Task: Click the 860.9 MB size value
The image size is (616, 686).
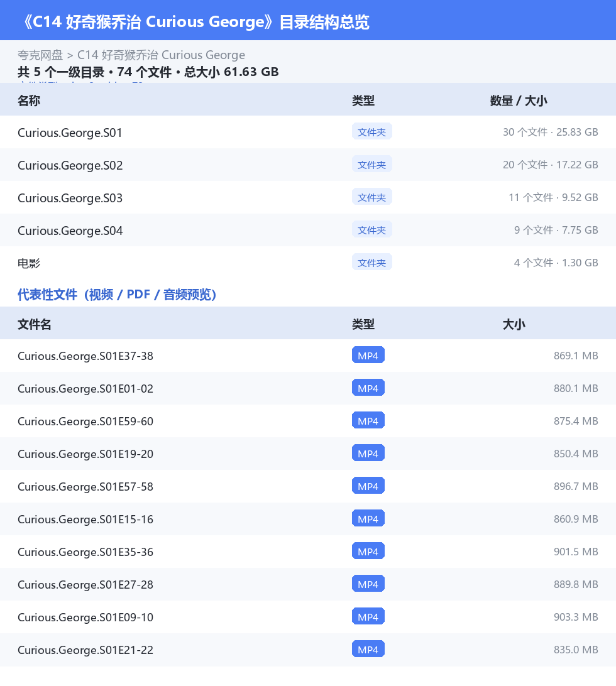Action: click(x=576, y=519)
